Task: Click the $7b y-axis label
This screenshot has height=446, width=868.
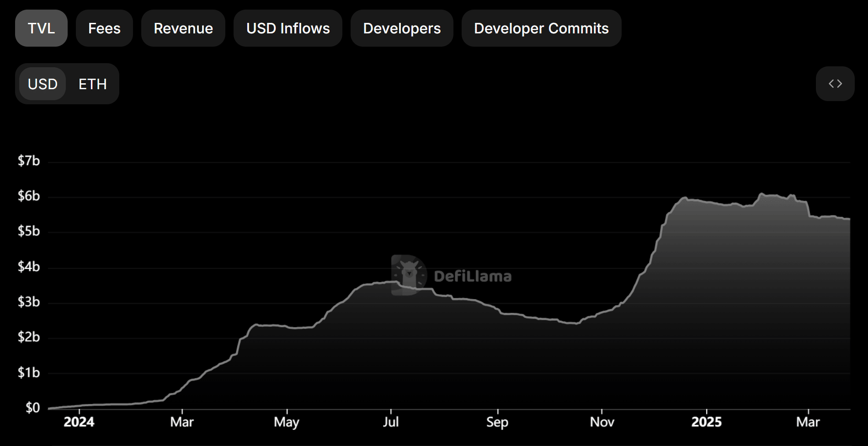Action: coord(29,161)
